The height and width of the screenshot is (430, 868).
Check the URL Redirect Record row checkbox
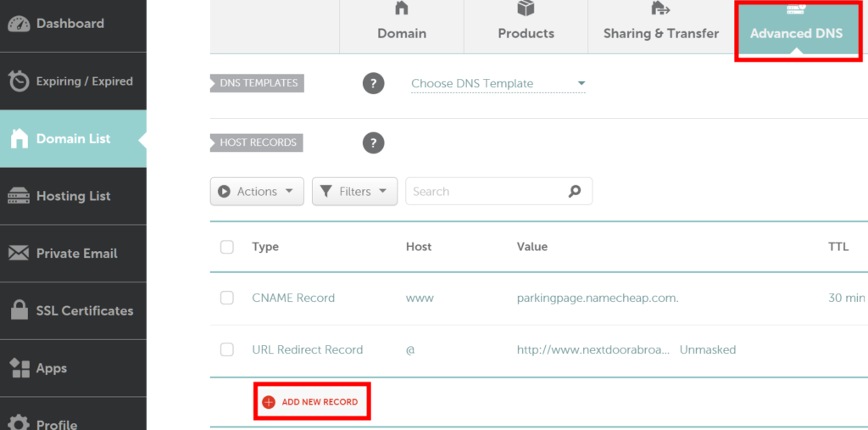point(227,349)
